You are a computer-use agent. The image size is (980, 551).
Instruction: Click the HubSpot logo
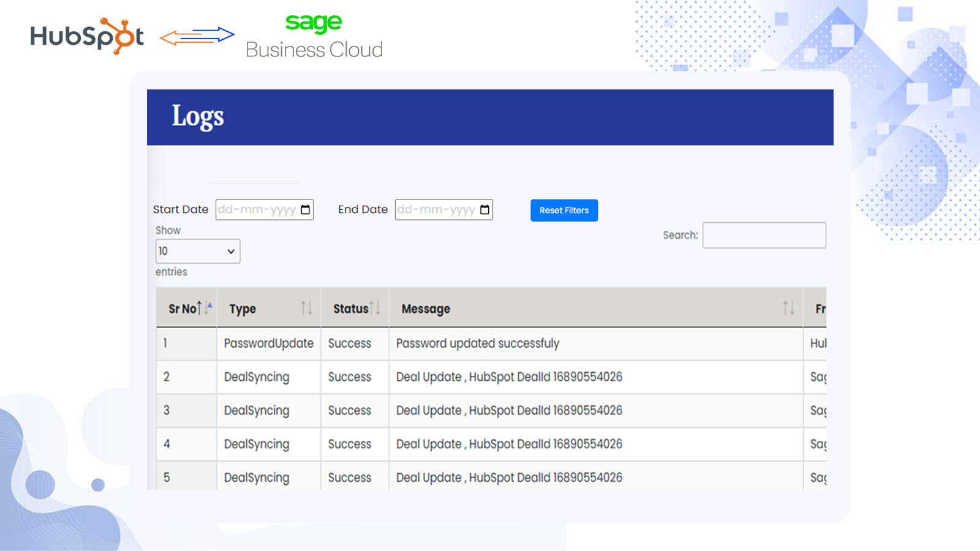87,36
